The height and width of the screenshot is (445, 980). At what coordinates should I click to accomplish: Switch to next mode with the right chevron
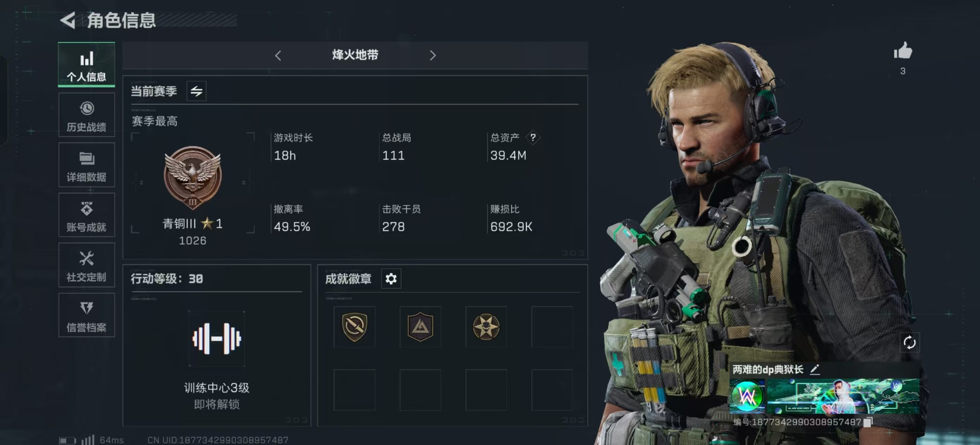coord(433,56)
